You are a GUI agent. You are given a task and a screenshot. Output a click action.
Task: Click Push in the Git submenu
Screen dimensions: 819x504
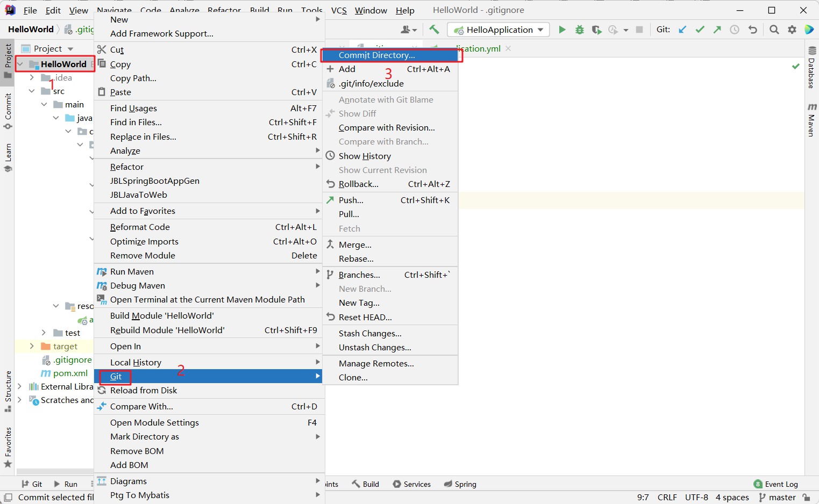tap(390, 200)
